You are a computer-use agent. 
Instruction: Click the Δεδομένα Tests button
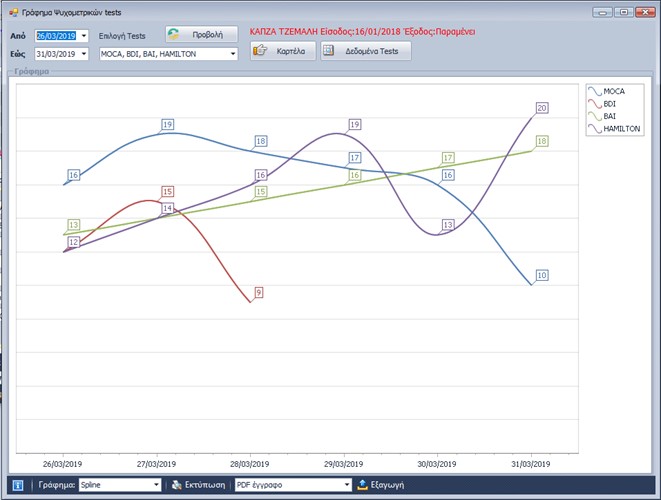point(366,51)
